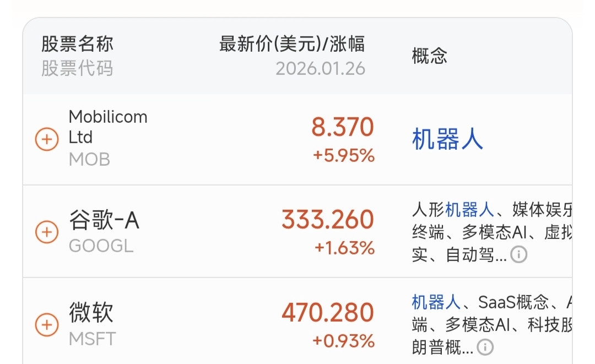This screenshot has height=364, width=595.
Task: Click the MOB ticker code
Action: pyautogui.click(x=89, y=160)
